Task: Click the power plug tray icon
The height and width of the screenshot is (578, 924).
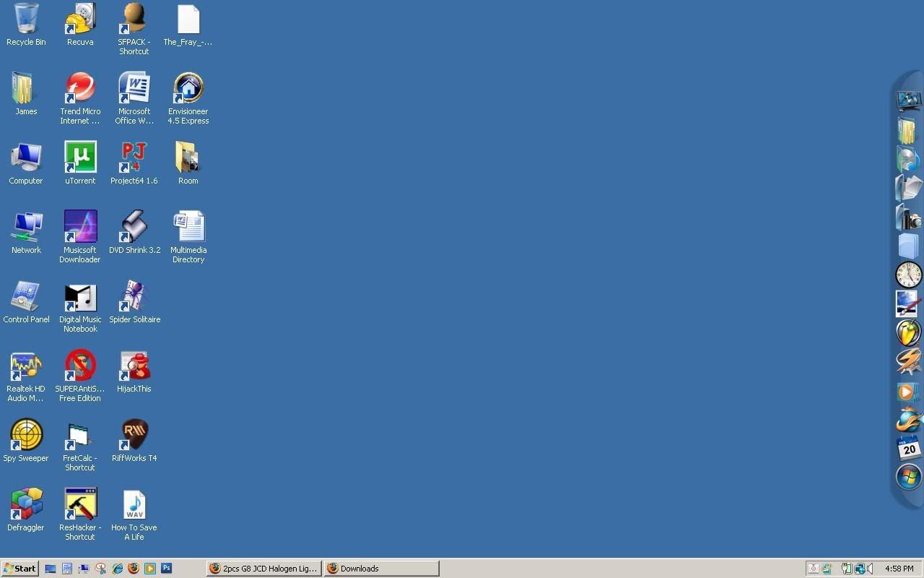Action: coord(846,569)
